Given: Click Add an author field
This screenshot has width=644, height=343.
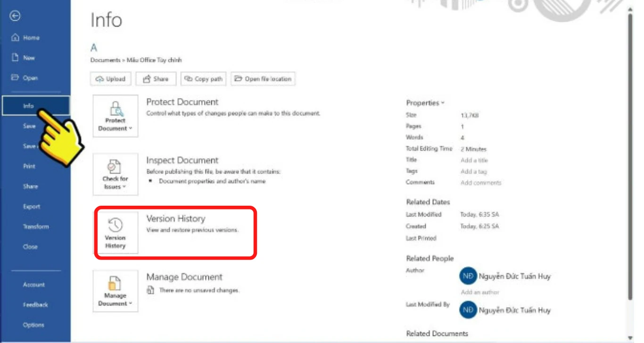Looking at the screenshot, I should (x=480, y=293).
